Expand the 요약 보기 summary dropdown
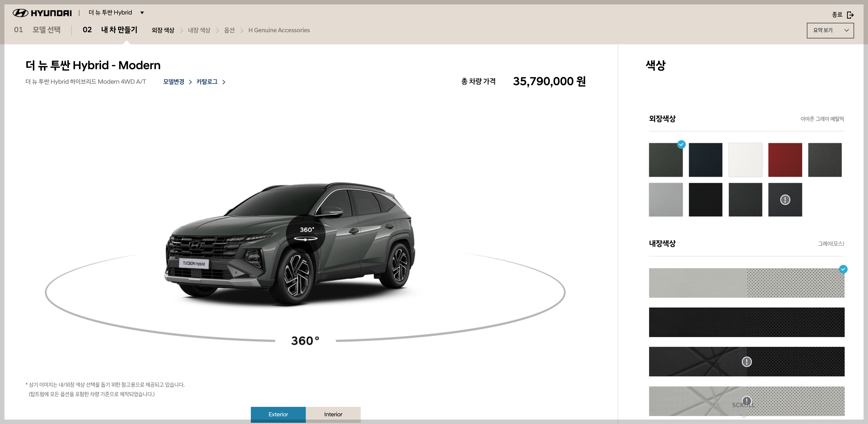Screen dimensions: 868x424 [830, 30]
